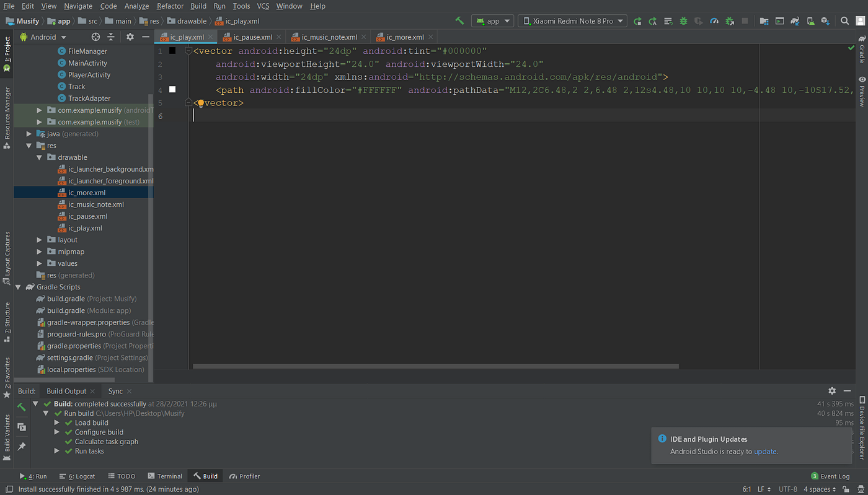Collapse the drawable folder

(39, 157)
